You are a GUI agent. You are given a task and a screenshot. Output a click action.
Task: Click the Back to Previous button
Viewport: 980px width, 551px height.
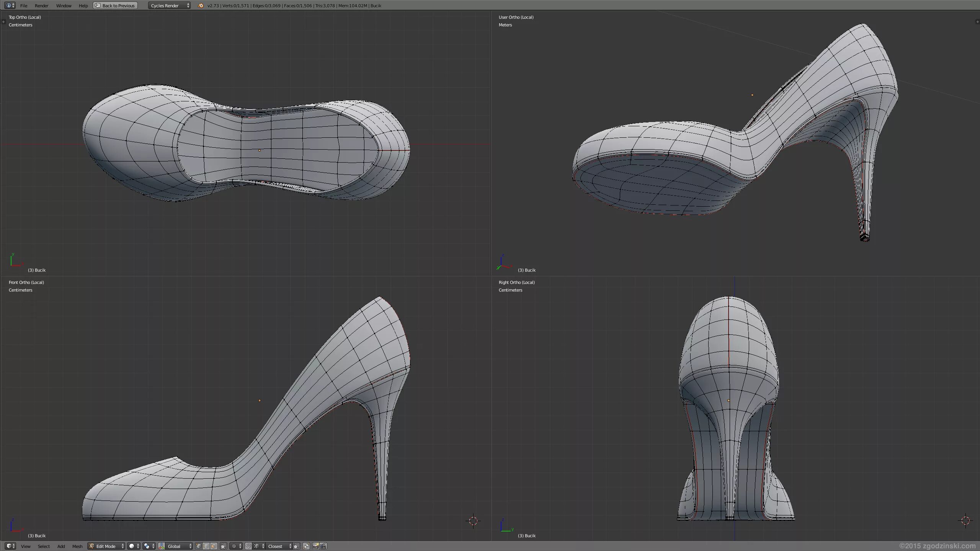pos(115,5)
